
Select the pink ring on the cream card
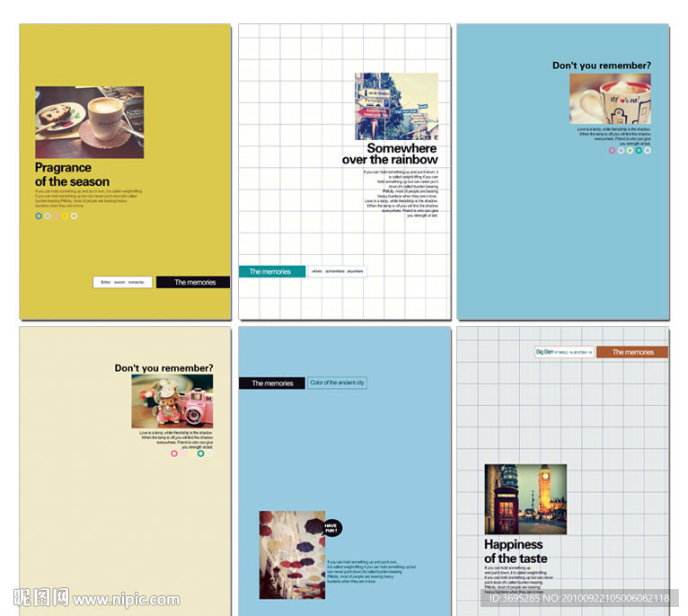coord(174,453)
